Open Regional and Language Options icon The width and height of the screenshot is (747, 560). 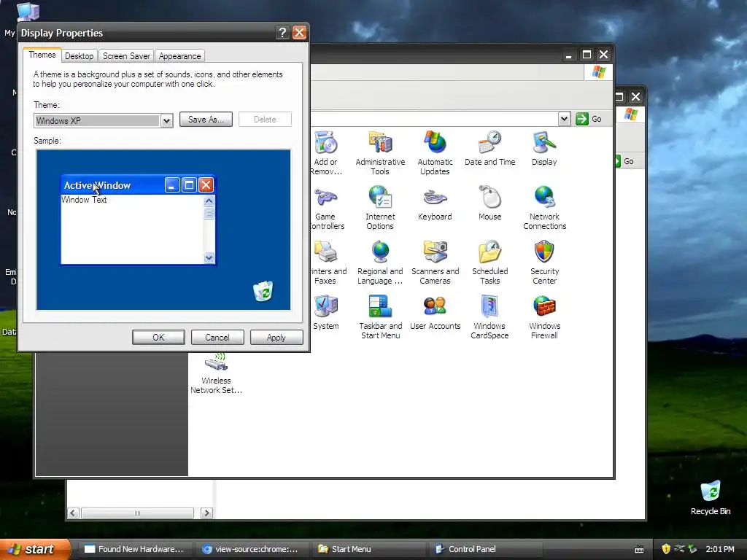pyautogui.click(x=380, y=262)
